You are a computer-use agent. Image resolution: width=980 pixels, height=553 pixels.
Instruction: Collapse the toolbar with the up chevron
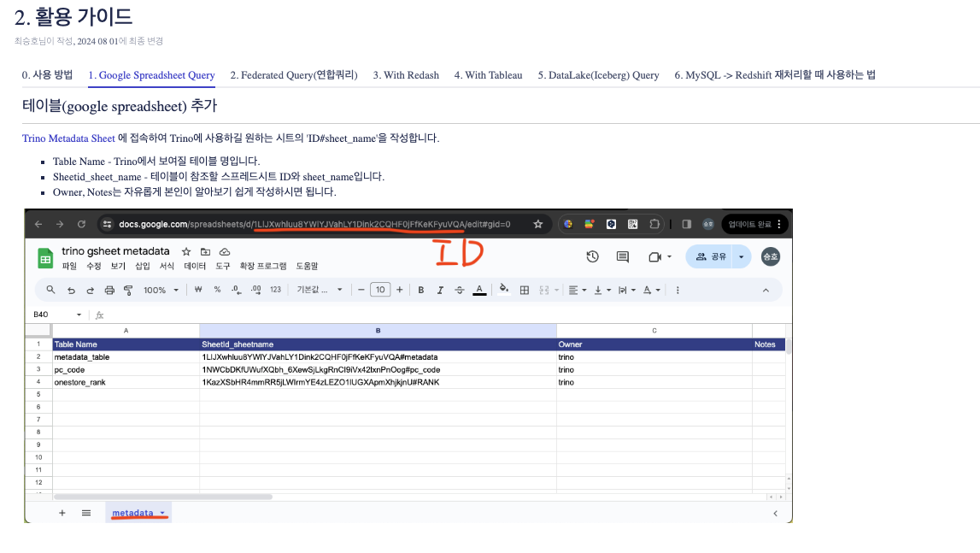click(x=766, y=291)
